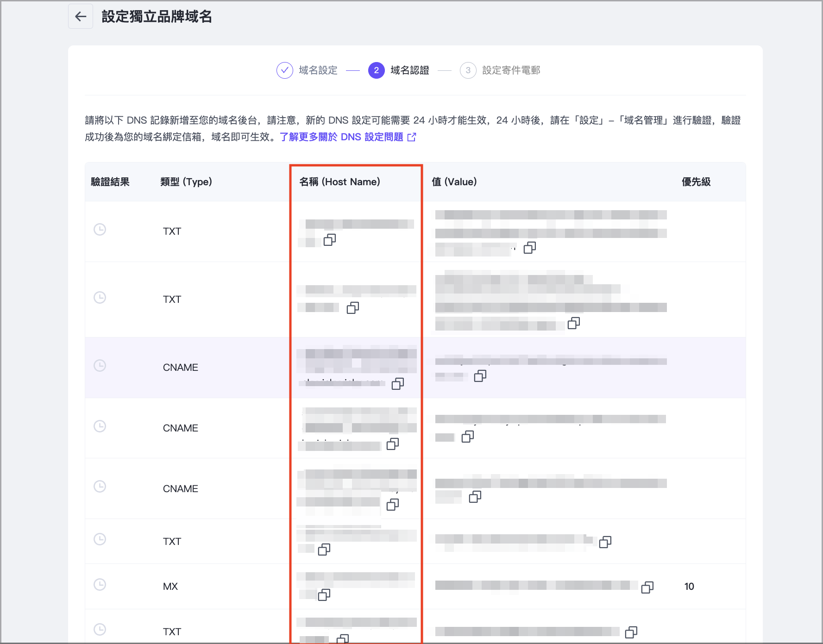
Task: Click the back arrow beside the page title
Action: (81, 17)
